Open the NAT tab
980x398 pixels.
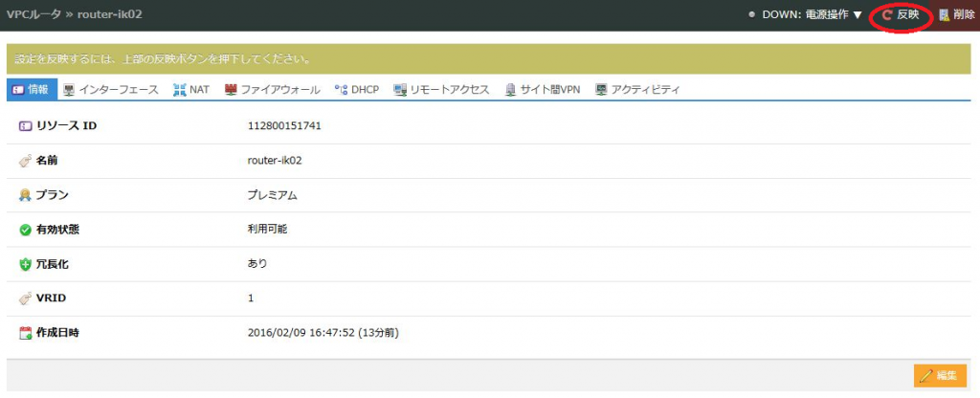click(192, 90)
